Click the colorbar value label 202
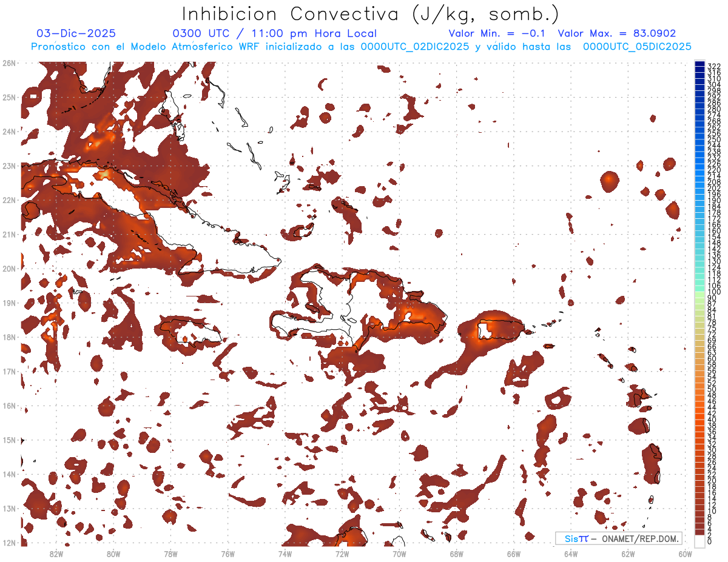The image size is (728, 562). tap(714, 188)
